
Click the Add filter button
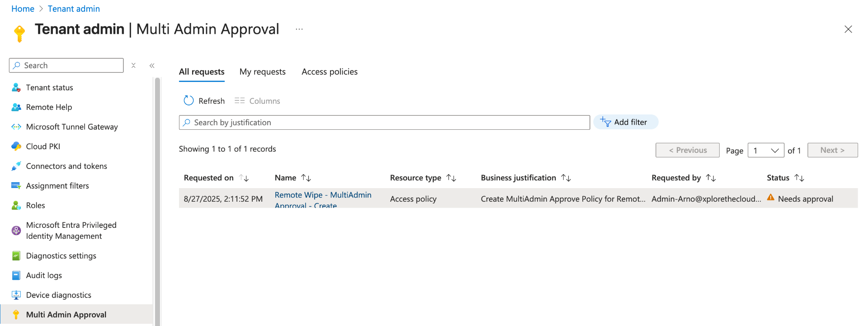click(x=625, y=122)
